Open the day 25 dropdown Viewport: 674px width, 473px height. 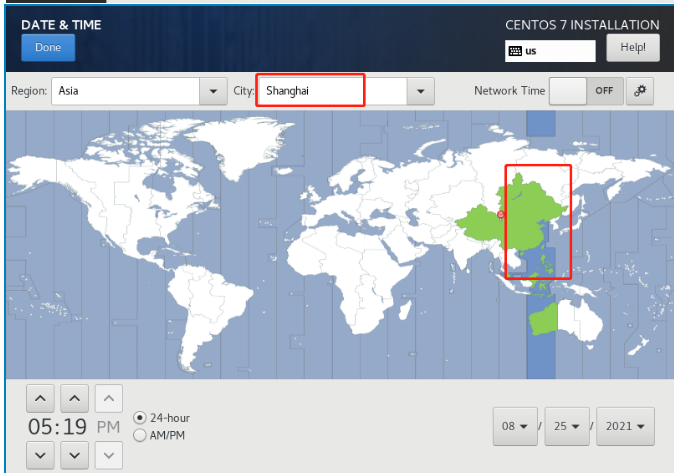pos(567,427)
